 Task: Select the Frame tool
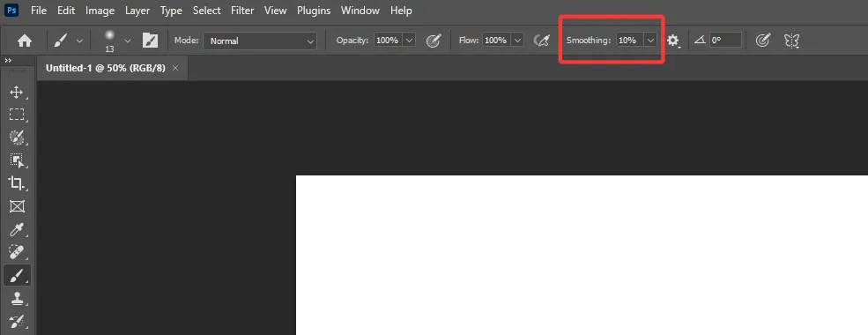(x=17, y=206)
